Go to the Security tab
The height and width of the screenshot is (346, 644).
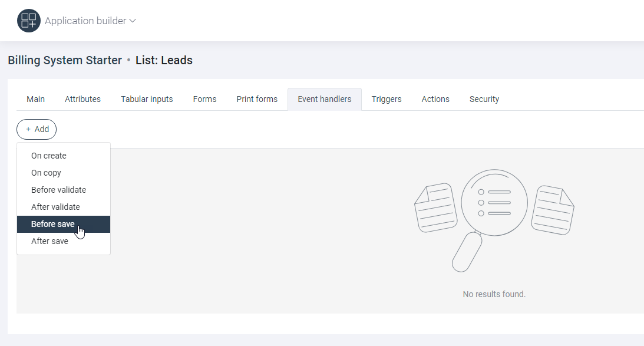[484, 99]
